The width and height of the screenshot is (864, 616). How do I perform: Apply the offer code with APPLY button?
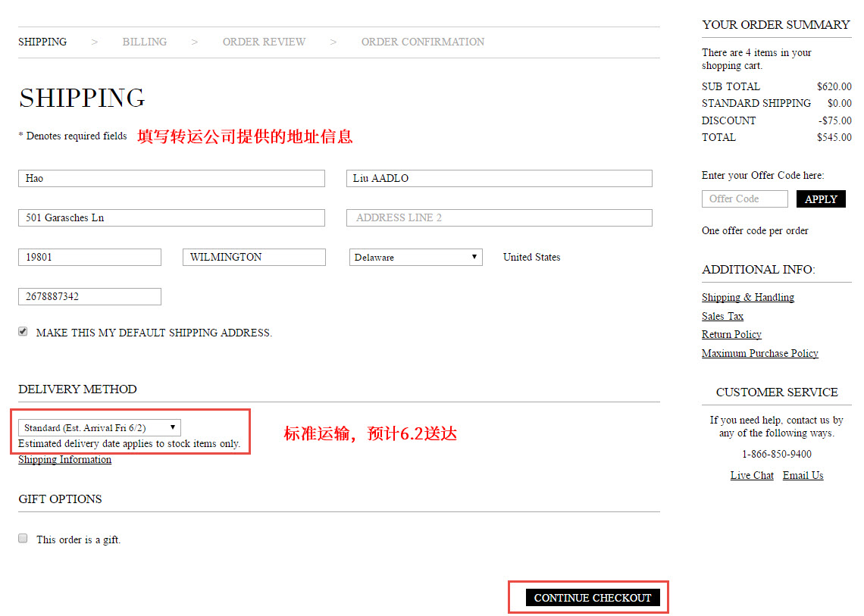pos(821,199)
